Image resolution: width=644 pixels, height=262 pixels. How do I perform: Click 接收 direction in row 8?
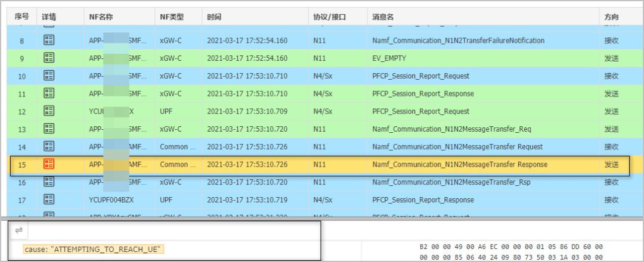[x=612, y=40]
